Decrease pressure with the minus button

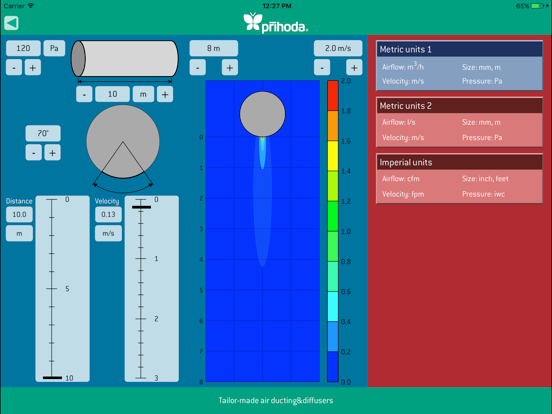[x=14, y=68]
